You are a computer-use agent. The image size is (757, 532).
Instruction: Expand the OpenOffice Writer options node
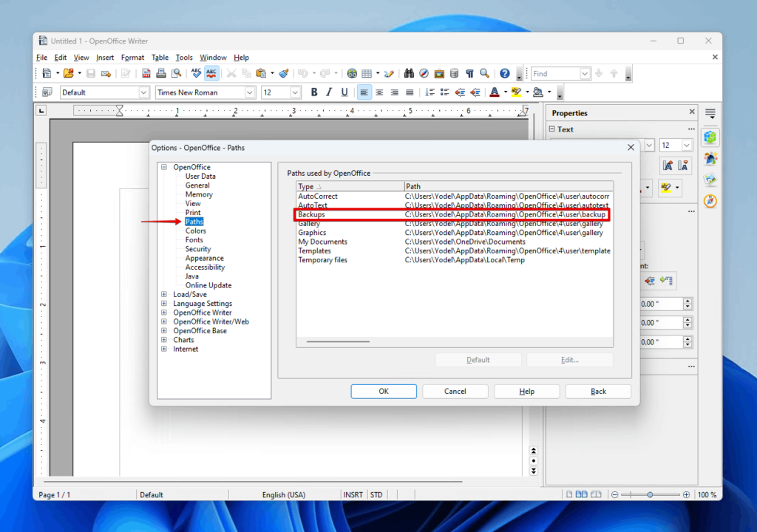coord(164,313)
